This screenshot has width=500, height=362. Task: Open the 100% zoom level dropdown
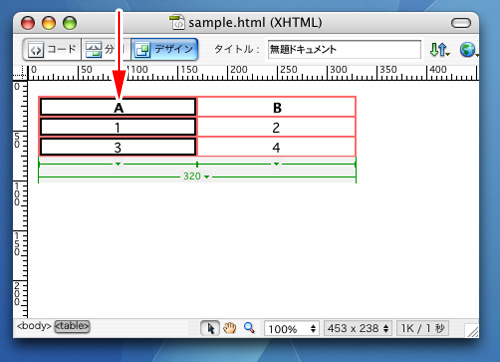coord(292,329)
